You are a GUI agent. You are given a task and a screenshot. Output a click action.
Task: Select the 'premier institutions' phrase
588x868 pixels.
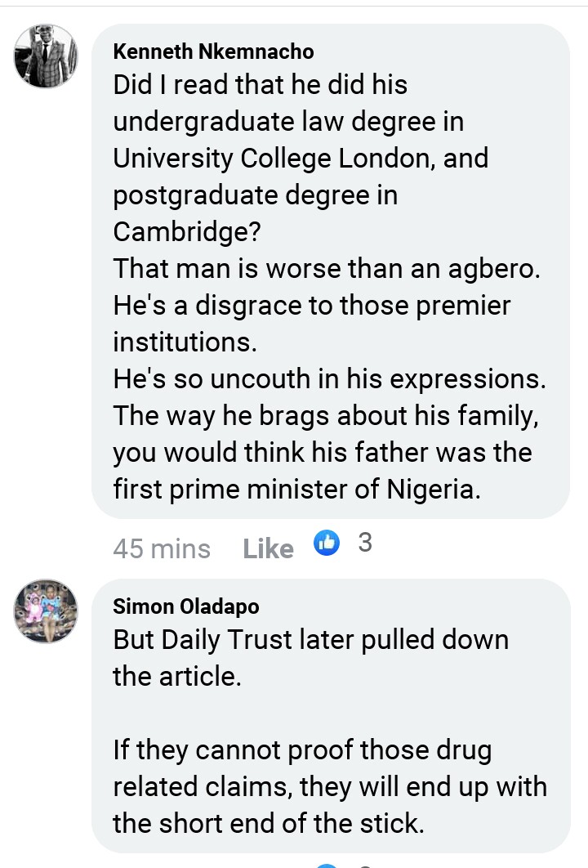310,323
